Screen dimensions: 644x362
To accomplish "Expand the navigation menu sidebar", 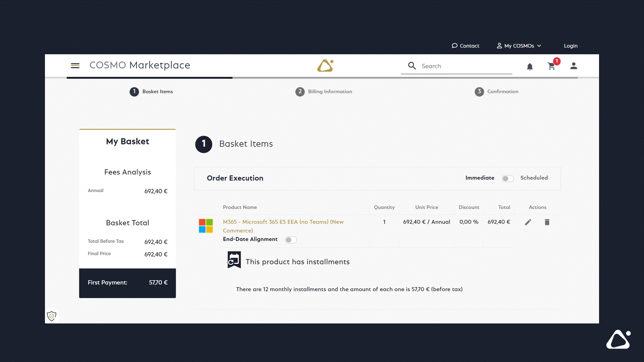I will [75, 66].
